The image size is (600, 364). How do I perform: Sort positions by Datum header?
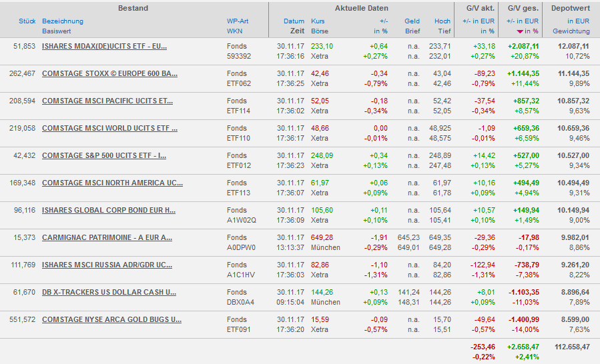(x=294, y=21)
